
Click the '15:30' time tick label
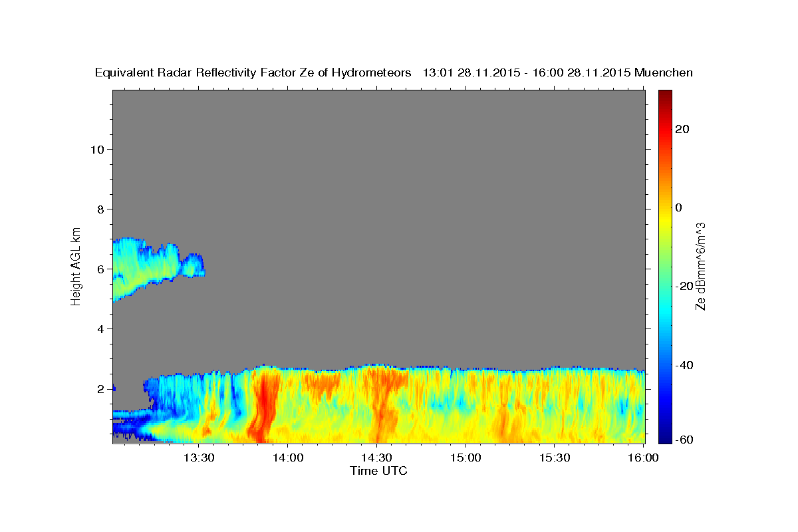point(554,458)
